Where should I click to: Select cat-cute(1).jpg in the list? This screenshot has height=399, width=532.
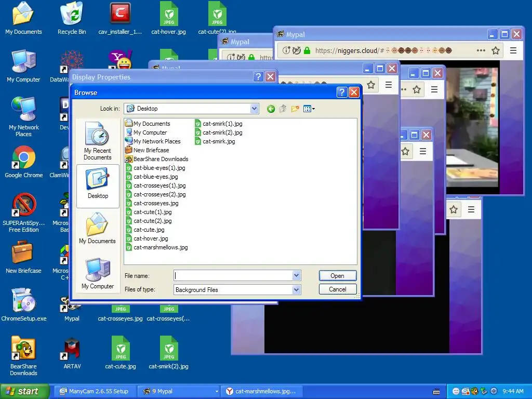coord(149,212)
